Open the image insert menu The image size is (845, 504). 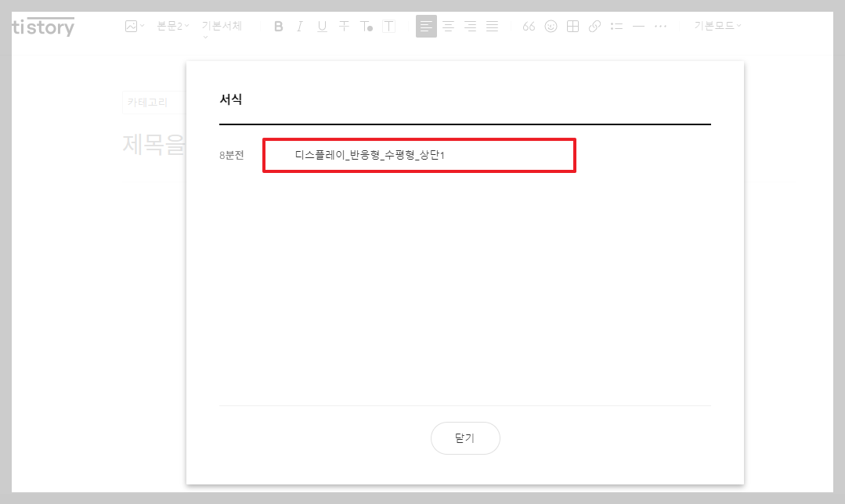point(133,26)
